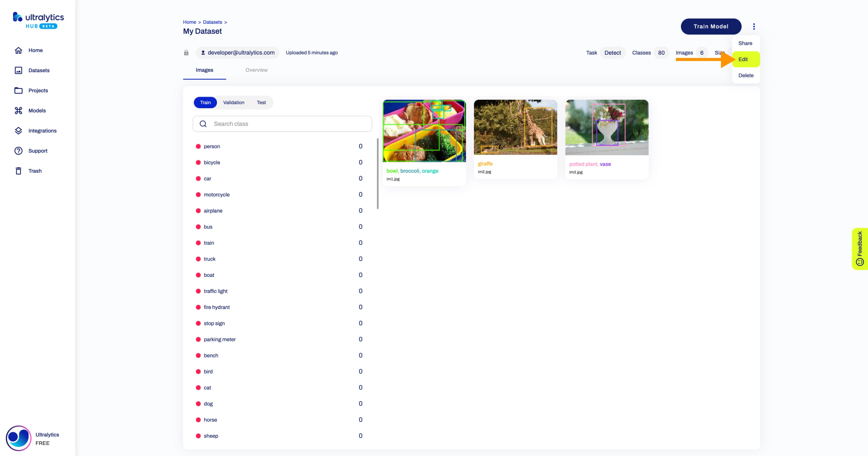The image size is (868, 456).
Task: Select the Train filter toggle
Action: (x=206, y=102)
